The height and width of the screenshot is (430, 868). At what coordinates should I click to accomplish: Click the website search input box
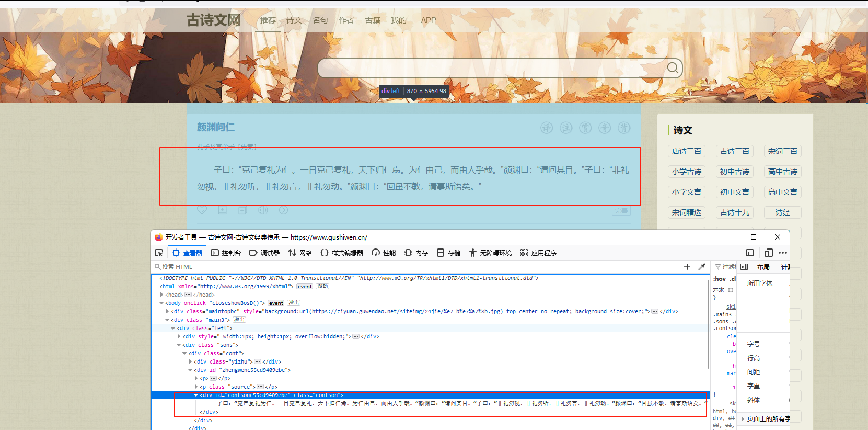492,68
